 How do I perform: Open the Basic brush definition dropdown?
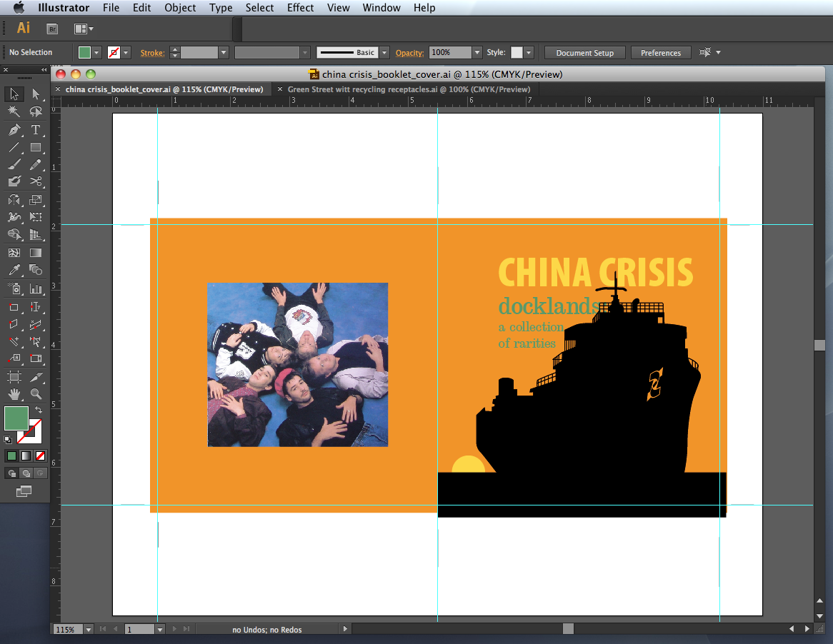point(384,53)
